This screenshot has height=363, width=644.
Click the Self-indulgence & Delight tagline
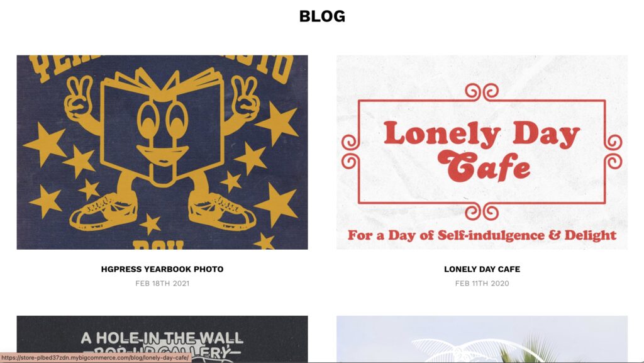(482, 235)
